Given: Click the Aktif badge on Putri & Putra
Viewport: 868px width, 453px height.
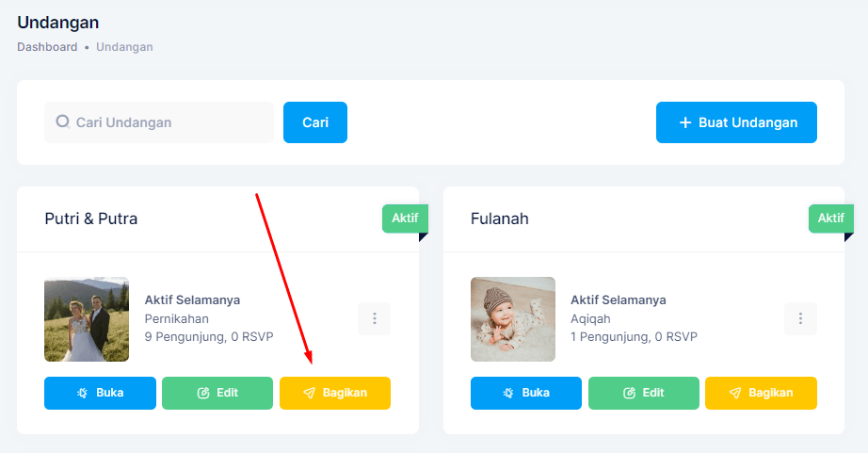Looking at the screenshot, I should [405, 218].
